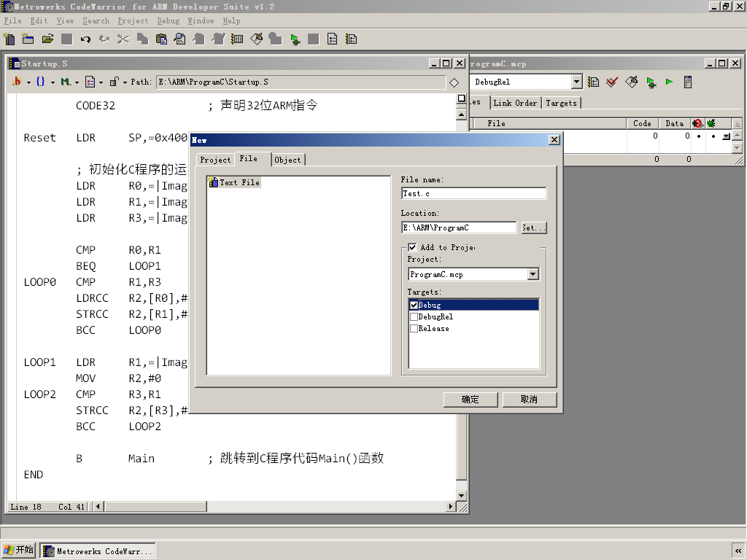This screenshot has height=560, width=747.
Task: Click the Open folder toolbar icon
Action: click(47, 39)
